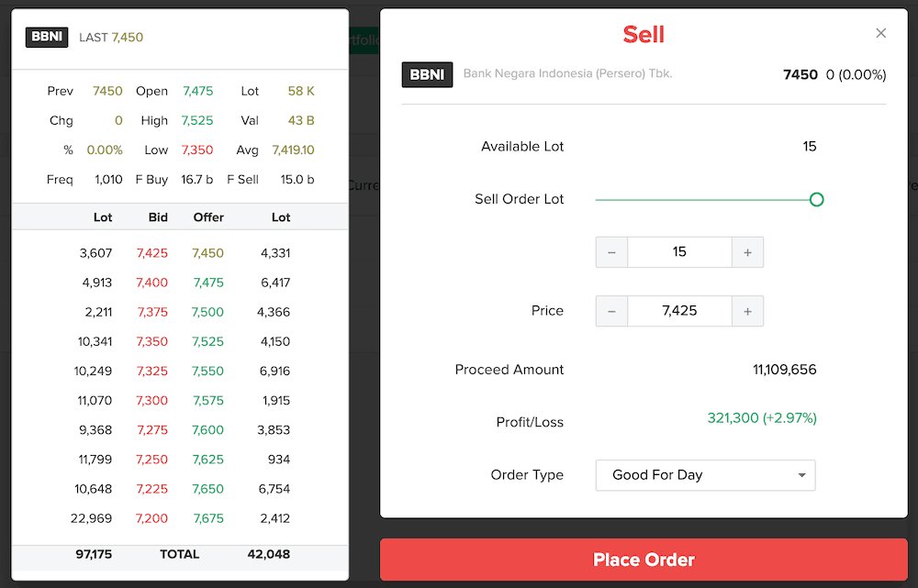This screenshot has width=918, height=588.
Task: Click the TOTAL row of the order book
Action: (180, 554)
